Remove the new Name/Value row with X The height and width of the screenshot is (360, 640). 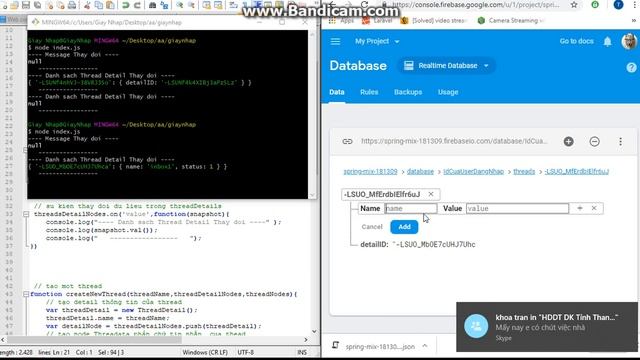click(594, 208)
